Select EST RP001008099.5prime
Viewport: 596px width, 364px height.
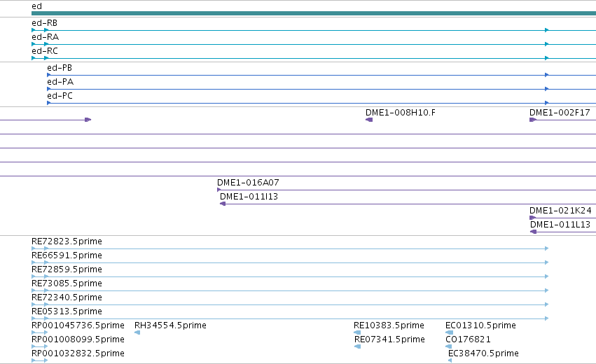pyautogui.click(x=78, y=339)
